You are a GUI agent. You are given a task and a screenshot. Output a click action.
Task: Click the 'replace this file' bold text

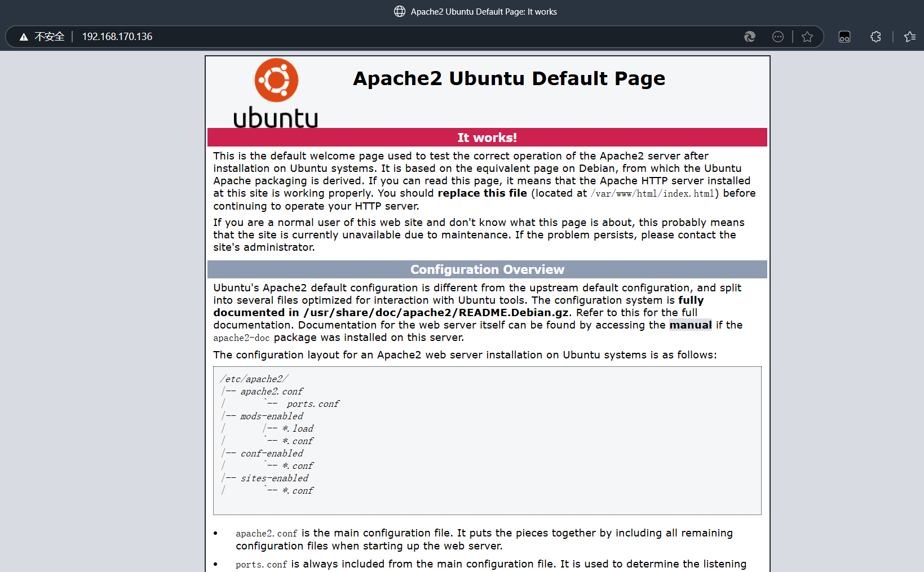point(482,193)
